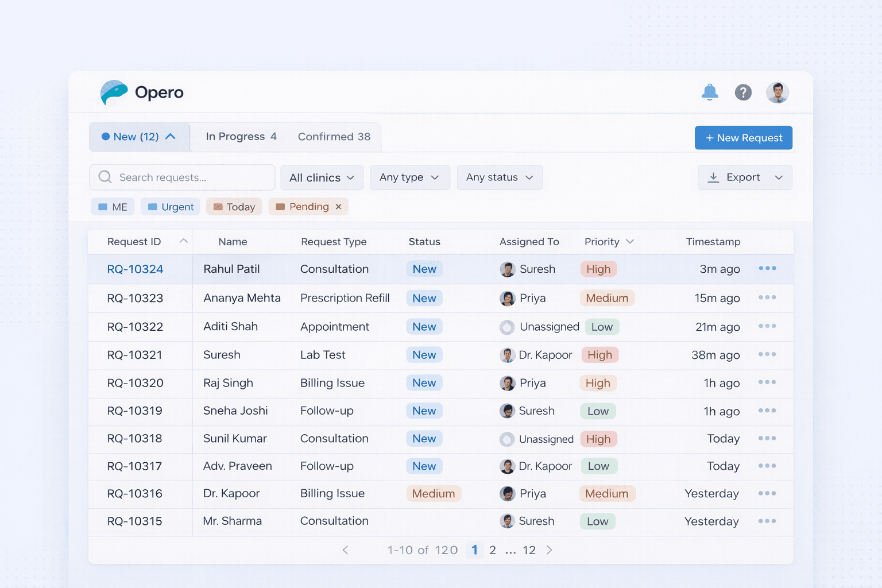Toggle the ME filter chip
This screenshot has height=588, width=882.
[x=112, y=206]
